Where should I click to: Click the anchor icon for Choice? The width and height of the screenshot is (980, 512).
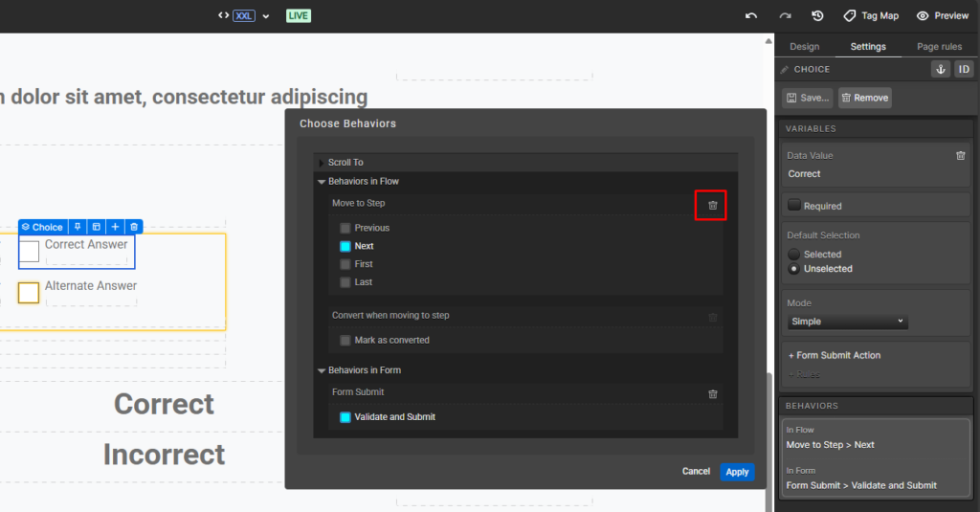pyautogui.click(x=941, y=70)
